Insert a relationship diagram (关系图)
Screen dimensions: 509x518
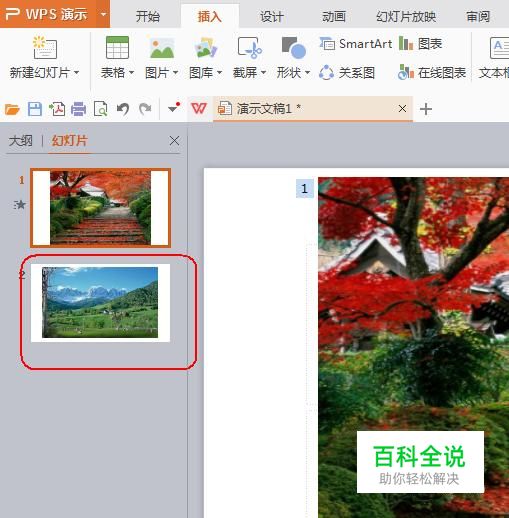coord(347,72)
